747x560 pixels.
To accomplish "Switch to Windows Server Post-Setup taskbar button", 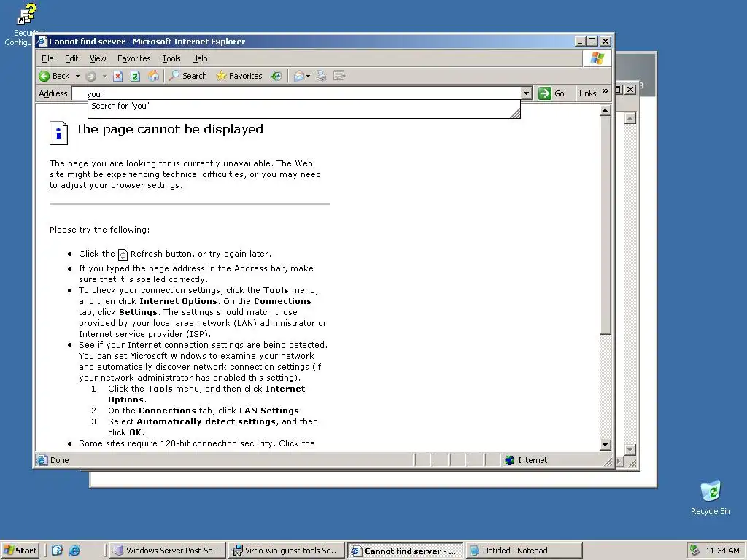I will click(167, 551).
